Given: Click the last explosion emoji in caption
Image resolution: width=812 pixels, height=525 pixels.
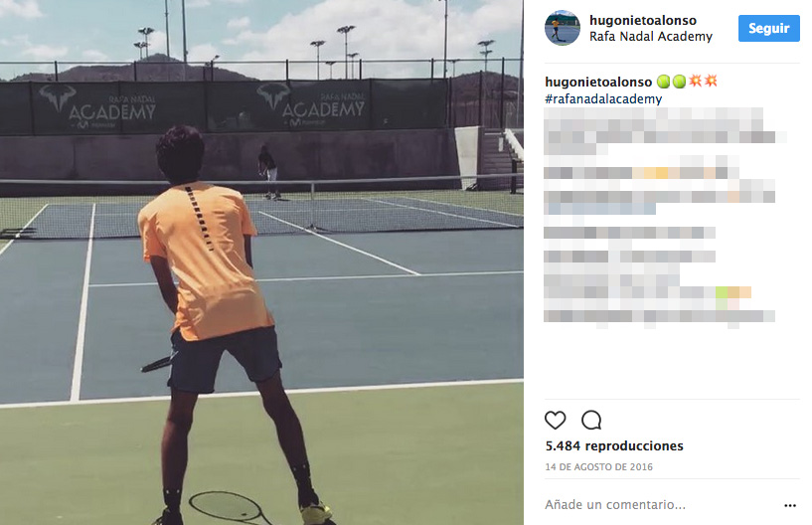Looking at the screenshot, I should click(x=711, y=81).
